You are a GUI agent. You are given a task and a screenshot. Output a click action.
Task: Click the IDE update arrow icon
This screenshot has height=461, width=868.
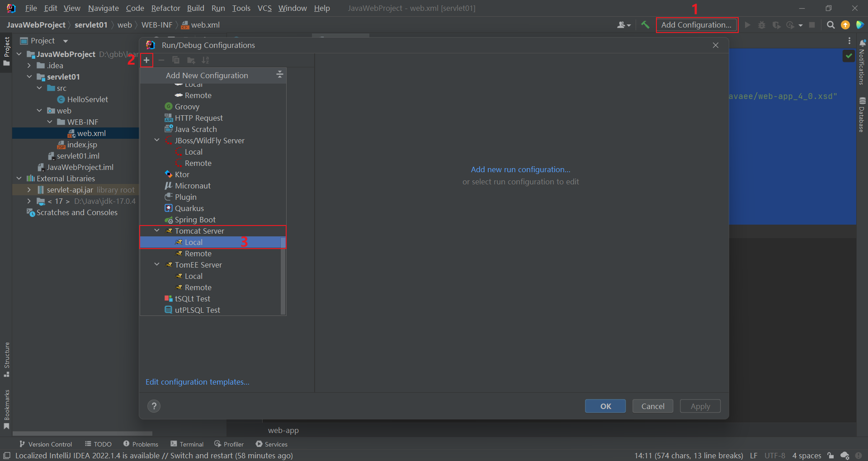coord(845,25)
